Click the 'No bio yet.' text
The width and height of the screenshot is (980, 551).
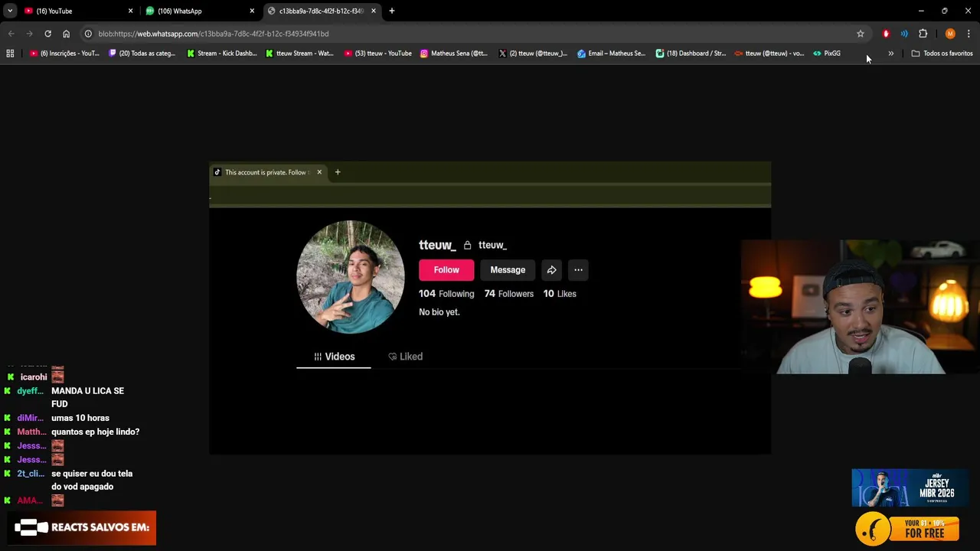click(439, 312)
